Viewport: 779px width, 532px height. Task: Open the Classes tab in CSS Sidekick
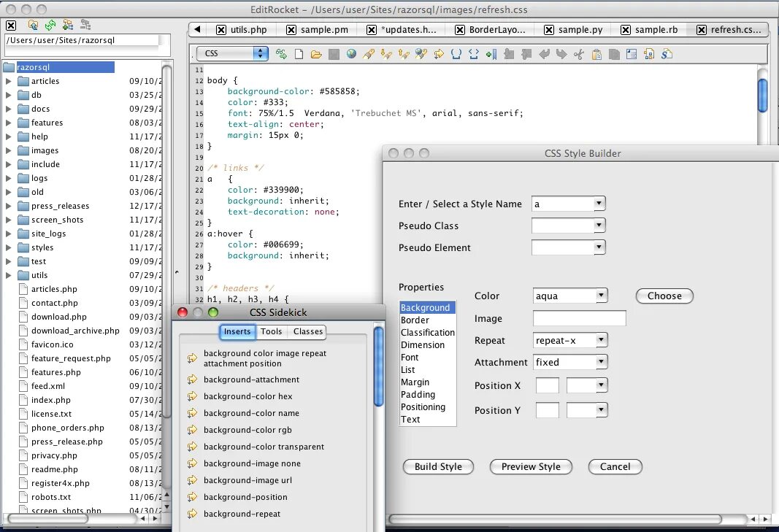[x=307, y=331]
